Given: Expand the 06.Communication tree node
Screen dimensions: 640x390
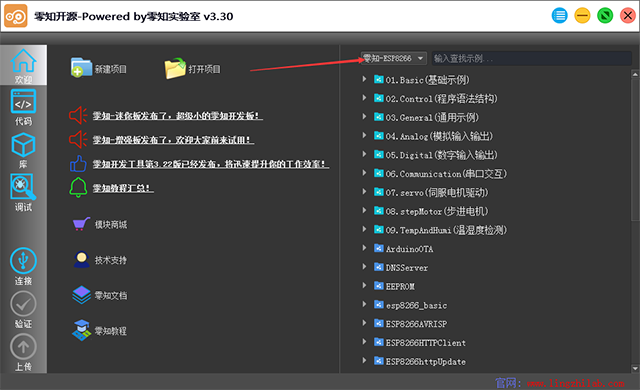Looking at the screenshot, I should coord(364,173).
